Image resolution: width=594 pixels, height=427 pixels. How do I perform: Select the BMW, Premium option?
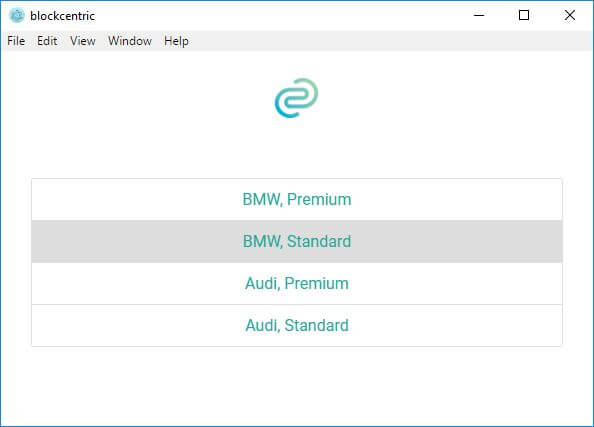[x=297, y=199]
